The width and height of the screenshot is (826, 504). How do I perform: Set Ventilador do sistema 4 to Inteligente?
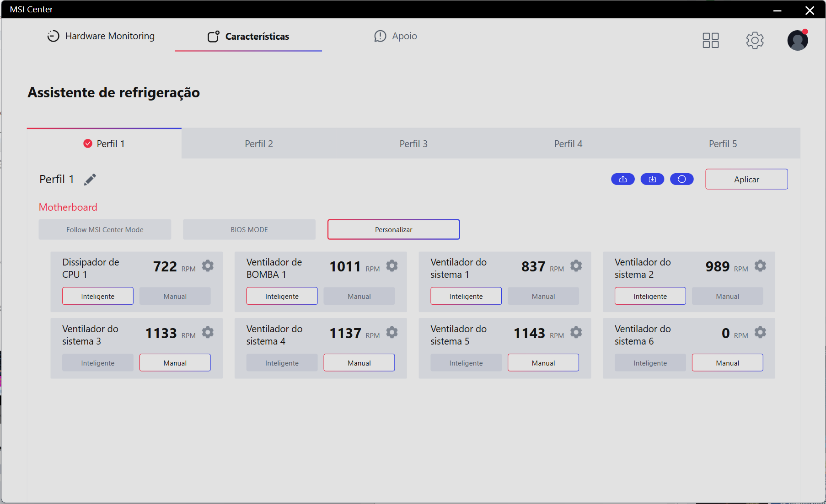click(x=282, y=363)
